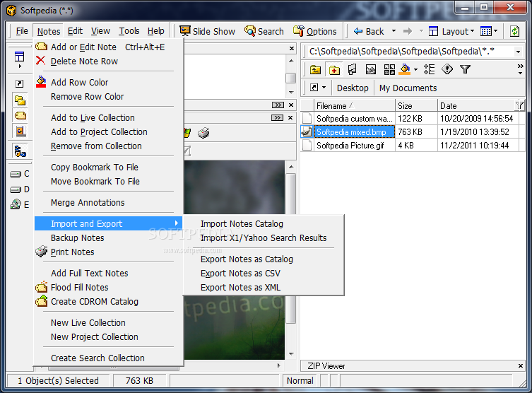Select Import Notes Catalog in the submenu
Image resolution: width=532 pixels, height=393 pixels.
pyautogui.click(x=264, y=224)
